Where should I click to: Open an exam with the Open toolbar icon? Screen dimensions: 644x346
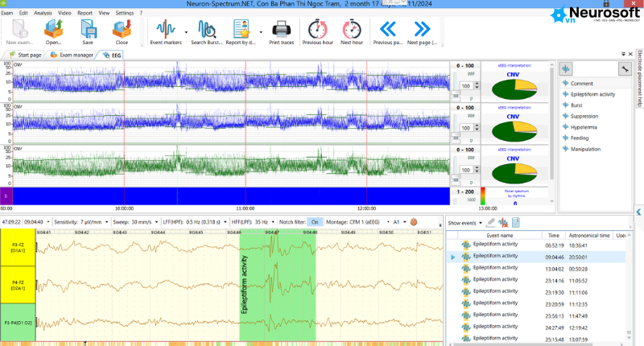(x=53, y=32)
